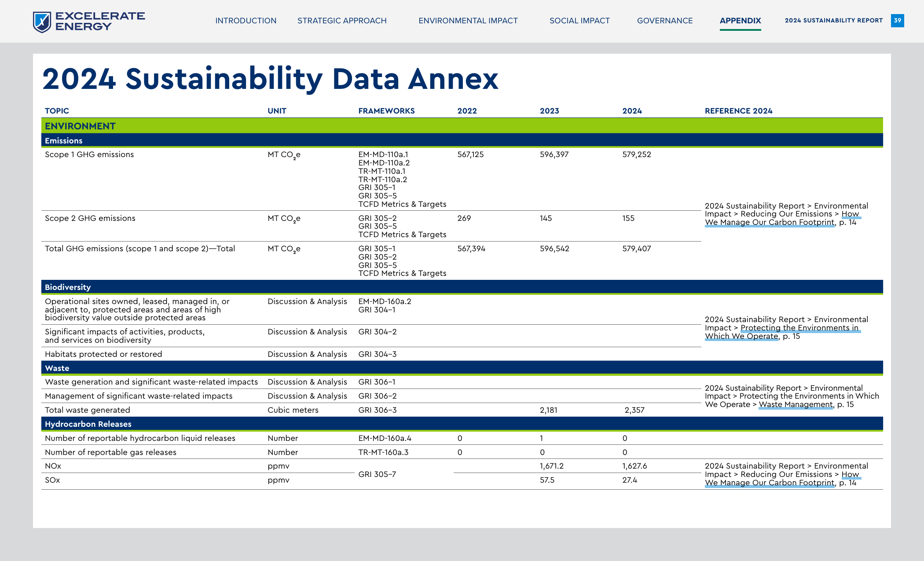Switch to Social Impact section
The height and width of the screenshot is (561, 924).
click(x=579, y=21)
